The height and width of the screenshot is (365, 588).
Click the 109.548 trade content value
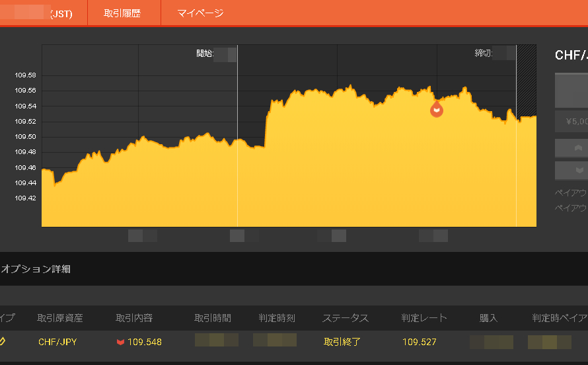click(145, 342)
